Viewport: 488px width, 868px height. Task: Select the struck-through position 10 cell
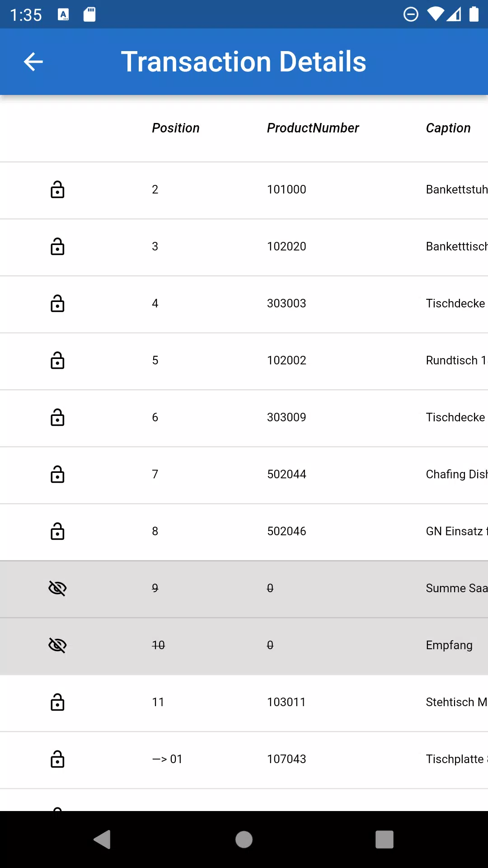(158, 645)
